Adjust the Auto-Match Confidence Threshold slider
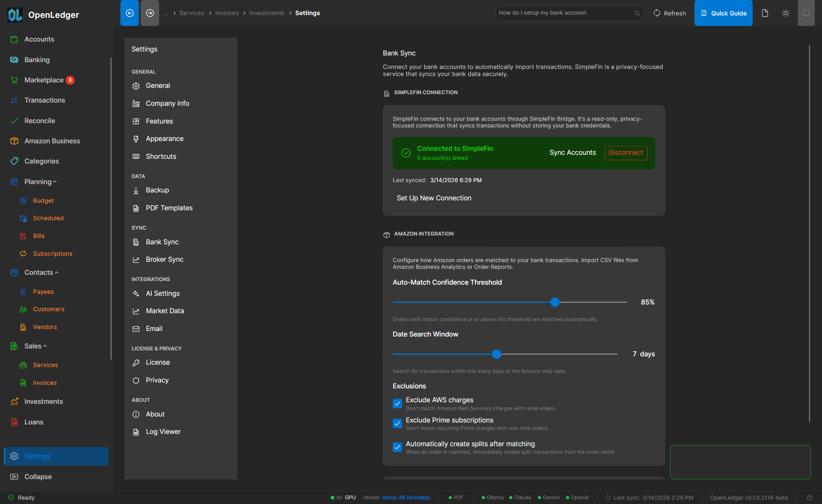 (554, 302)
